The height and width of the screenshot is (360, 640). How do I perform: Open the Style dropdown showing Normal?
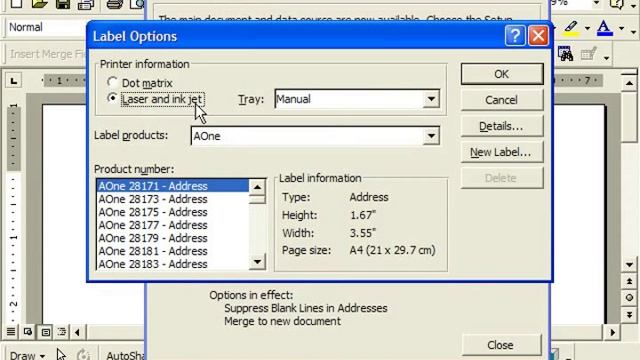pos(47,27)
